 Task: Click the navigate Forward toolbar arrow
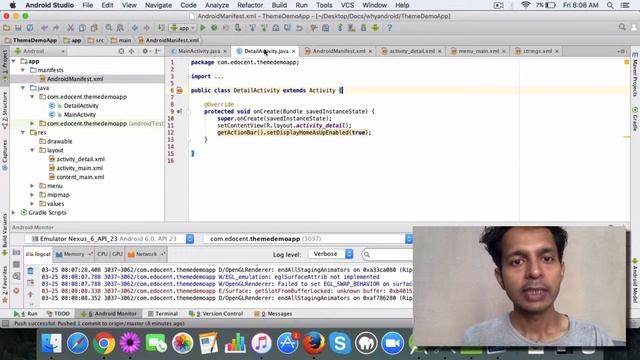147,28
